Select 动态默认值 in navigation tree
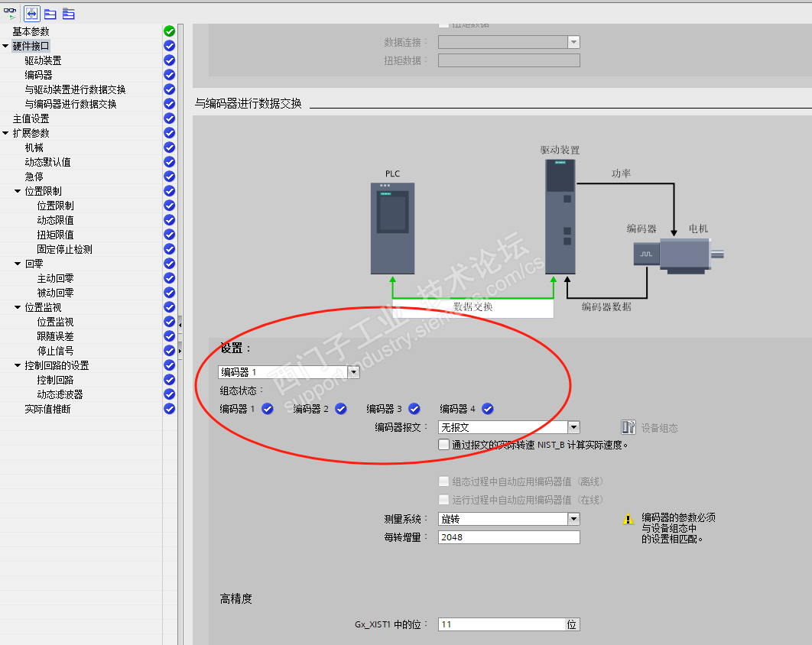The image size is (812, 645). point(47,162)
